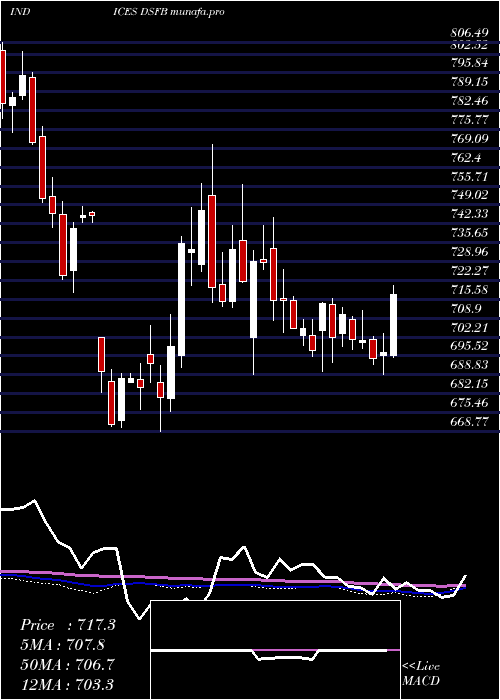
Task: Click the 702.21 price label
Action: click(x=469, y=327)
